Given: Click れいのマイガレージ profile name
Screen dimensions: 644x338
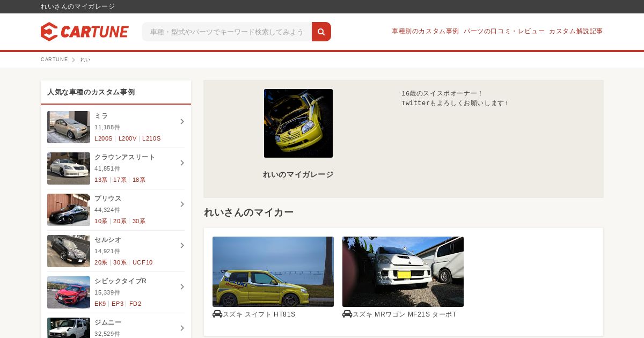Looking at the screenshot, I should pyautogui.click(x=298, y=174).
